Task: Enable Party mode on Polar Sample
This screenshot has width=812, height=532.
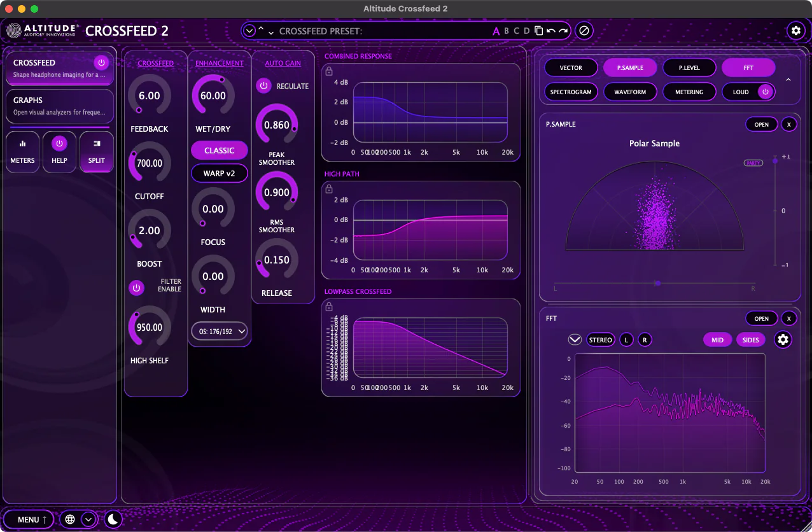Action: 753,163
